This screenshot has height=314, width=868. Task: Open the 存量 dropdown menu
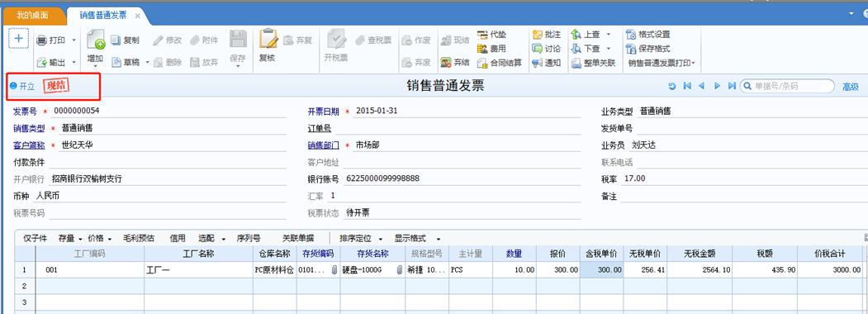click(x=70, y=238)
